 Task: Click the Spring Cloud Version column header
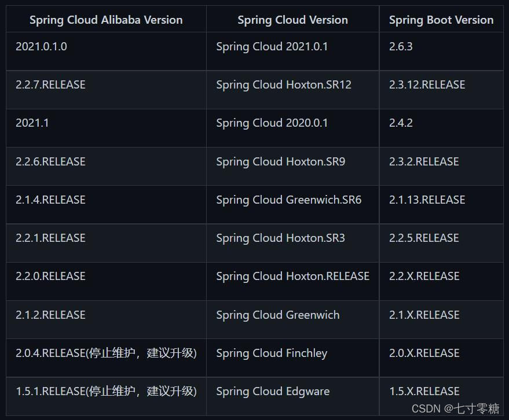[x=292, y=20]
